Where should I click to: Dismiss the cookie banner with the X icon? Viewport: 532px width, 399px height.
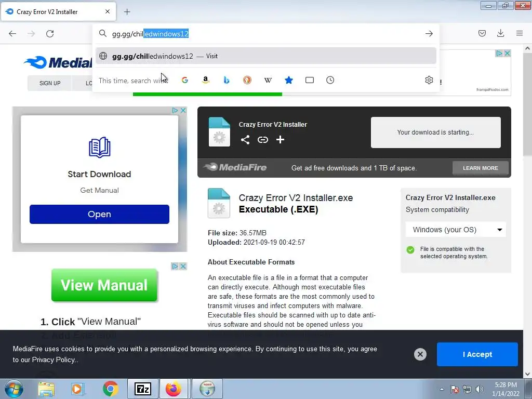(x=420, y=354)
